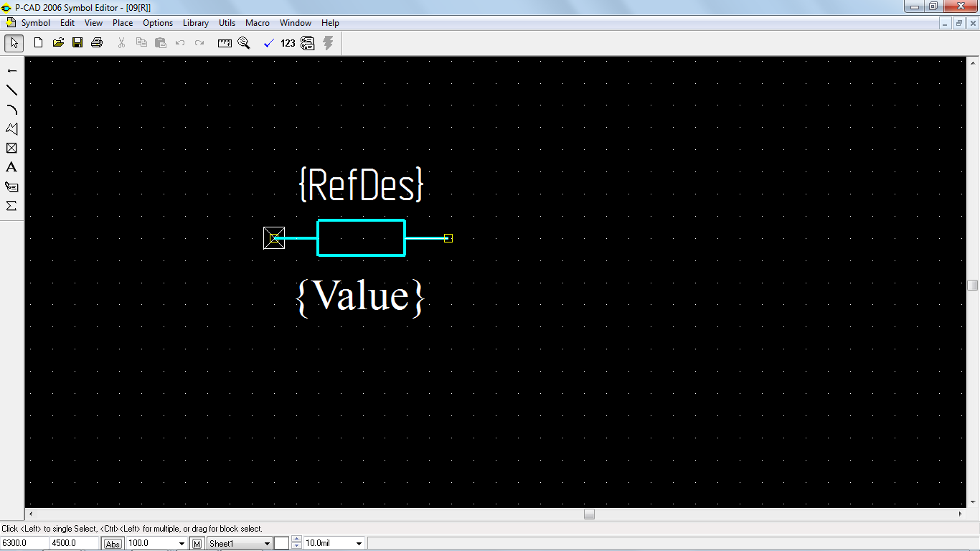Image resolution: width=980 pixels, height=551 pixels.
Task: Redo the last undone action
Action: (199, 43)
